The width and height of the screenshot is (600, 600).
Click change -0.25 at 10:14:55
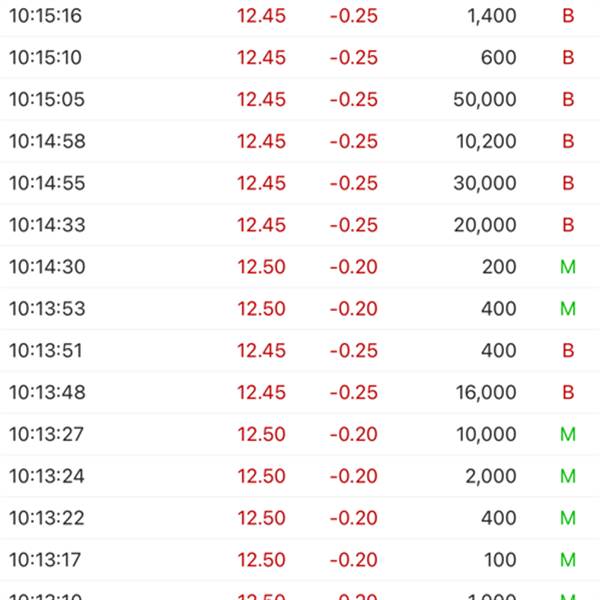(354, 183)
